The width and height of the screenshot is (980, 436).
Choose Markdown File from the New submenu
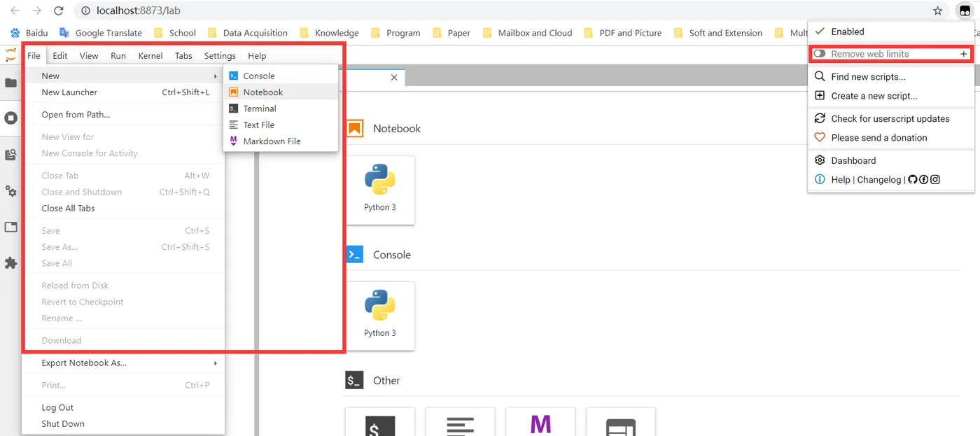click(281, 141)
